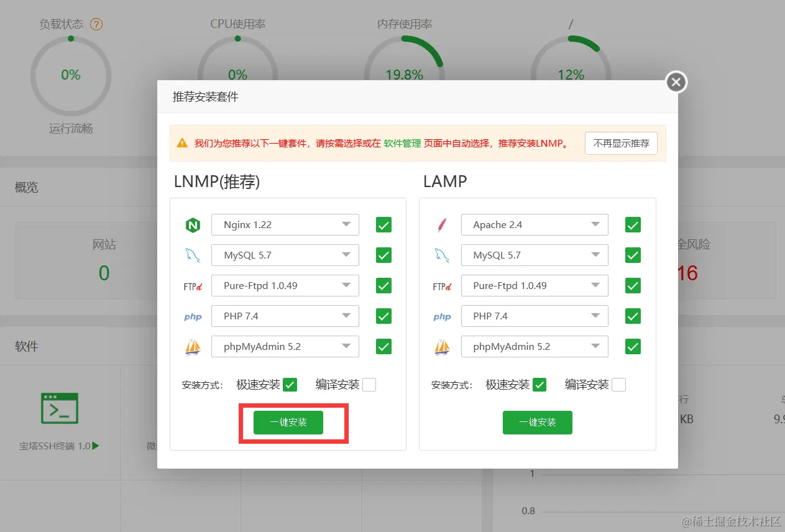Uncheck phpMyAdmin 5.2 in LAMP
Image resolution: width=785 pixels, height=532 pixels.
pyautogui.click(x=633, y=347)
